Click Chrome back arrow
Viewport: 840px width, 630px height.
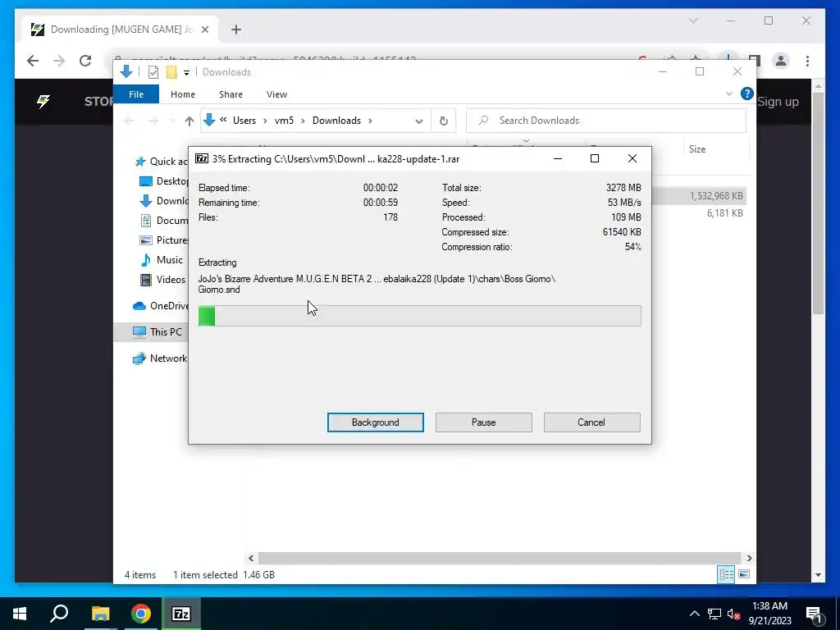pos(33,61)
